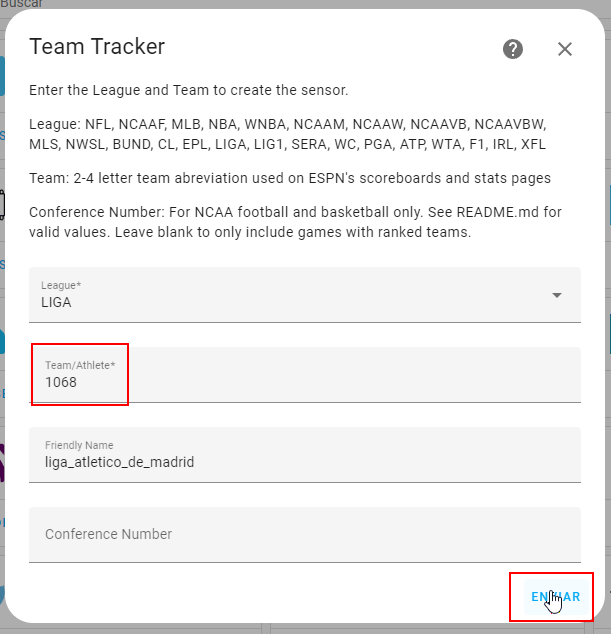The image size is (611, 634).
Task: Close the Team Tracker dialog
Action: (x=565, y=49)
